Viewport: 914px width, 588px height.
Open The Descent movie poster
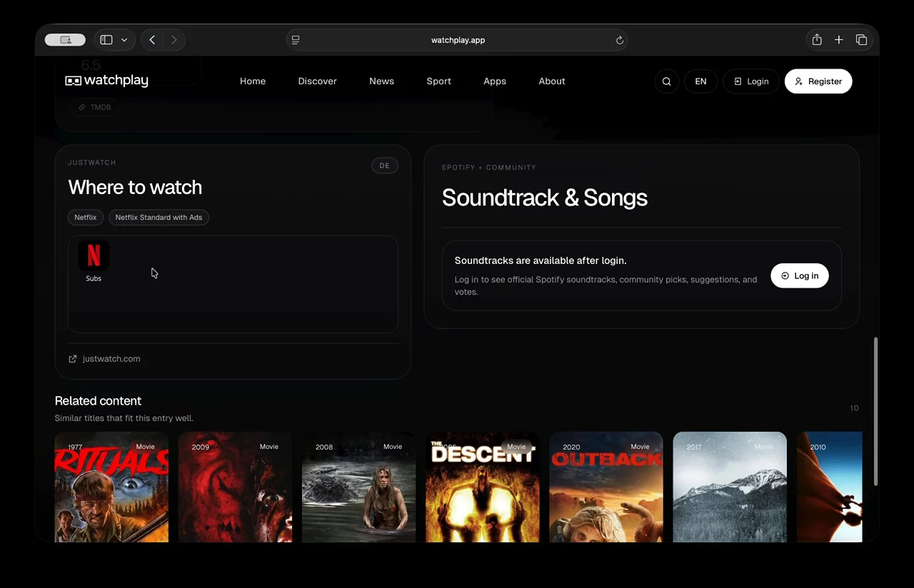coord(482,487)
